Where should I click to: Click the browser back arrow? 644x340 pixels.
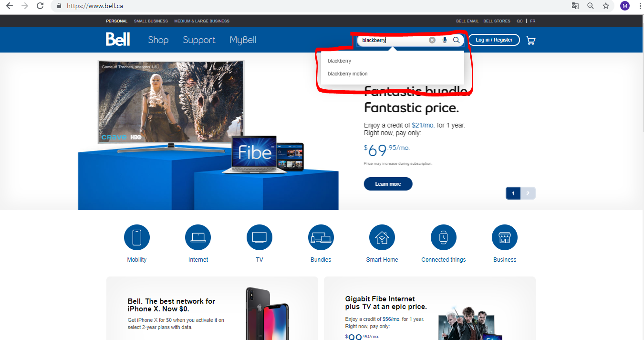[9, 6]
